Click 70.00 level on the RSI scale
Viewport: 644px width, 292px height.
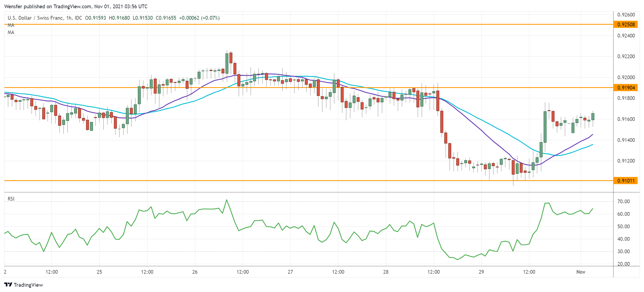tap(623, 201)
